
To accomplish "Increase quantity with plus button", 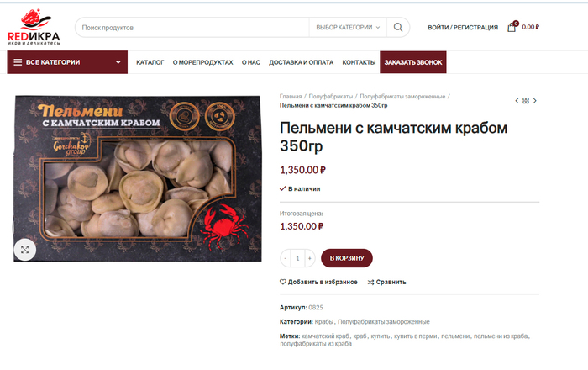I will click(x=310, y=258).
